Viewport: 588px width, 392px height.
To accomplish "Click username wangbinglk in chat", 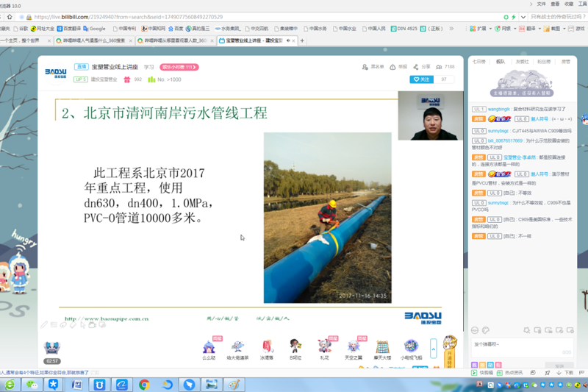I will pyautogui.click(x=499, y=109).
